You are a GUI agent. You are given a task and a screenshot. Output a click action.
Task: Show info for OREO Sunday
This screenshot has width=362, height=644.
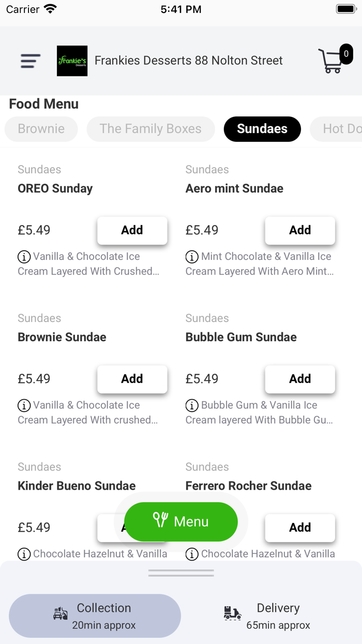[x=24, y=257]
